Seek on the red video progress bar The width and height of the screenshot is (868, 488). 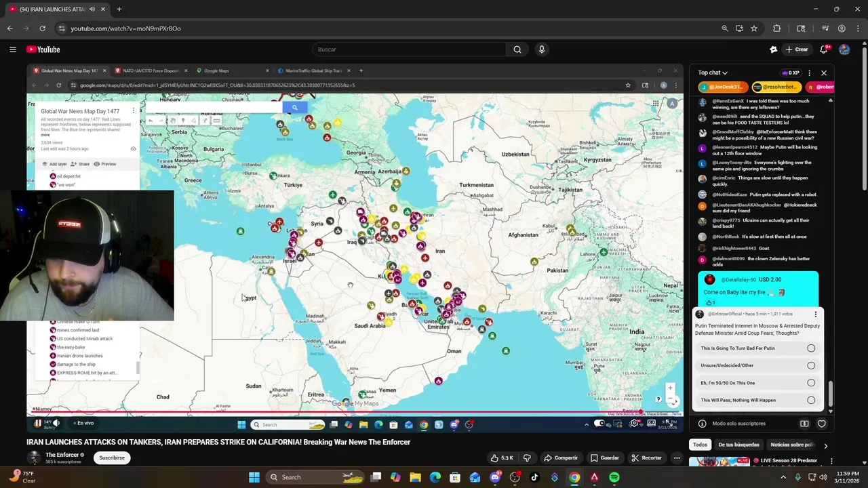coord(355,412)
